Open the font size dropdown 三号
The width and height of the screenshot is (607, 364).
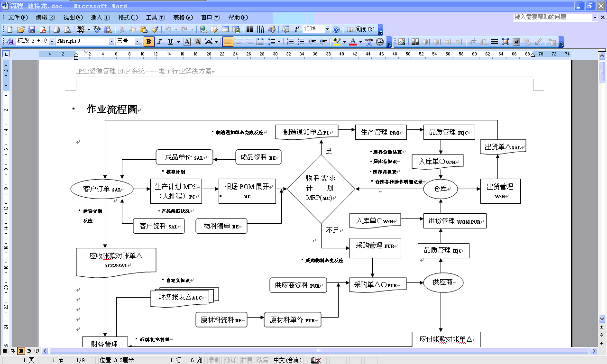pos(137,42)
